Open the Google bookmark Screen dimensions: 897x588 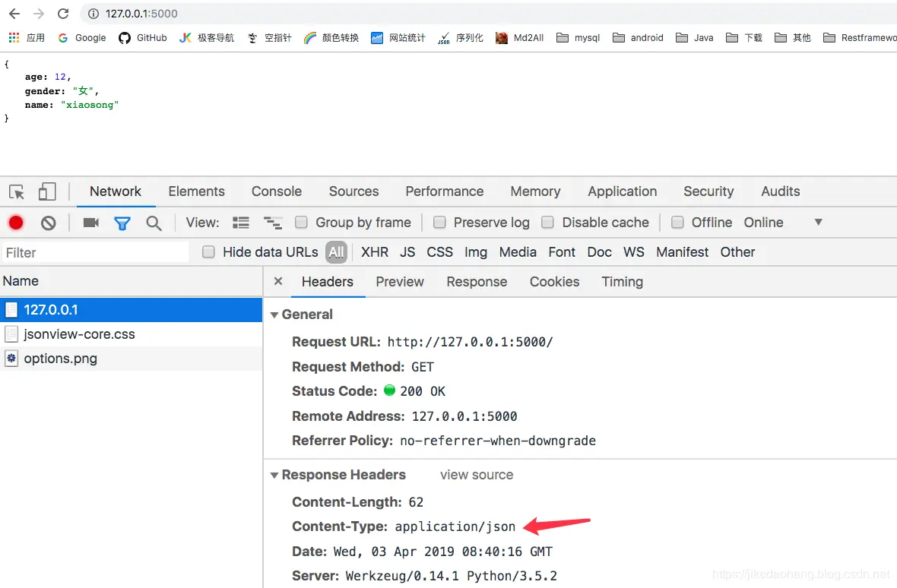[x=82, y=38]
